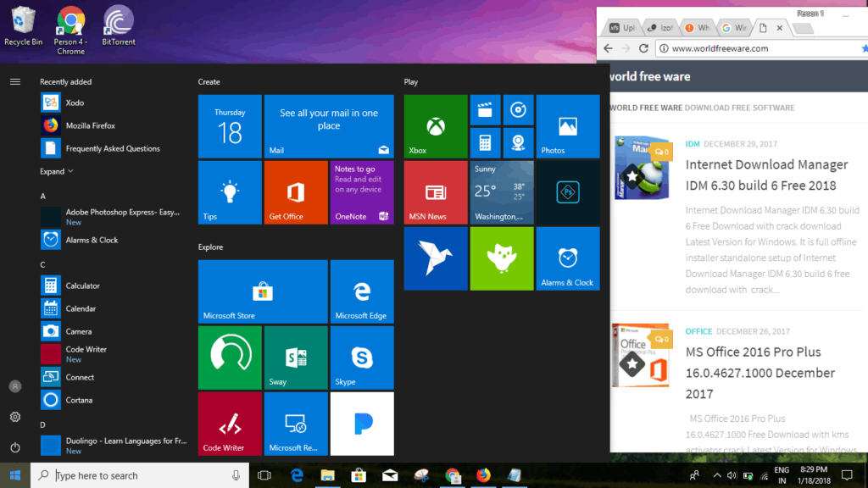
Task: Click the OFFICE category link
Action: (x=698, y=331)
